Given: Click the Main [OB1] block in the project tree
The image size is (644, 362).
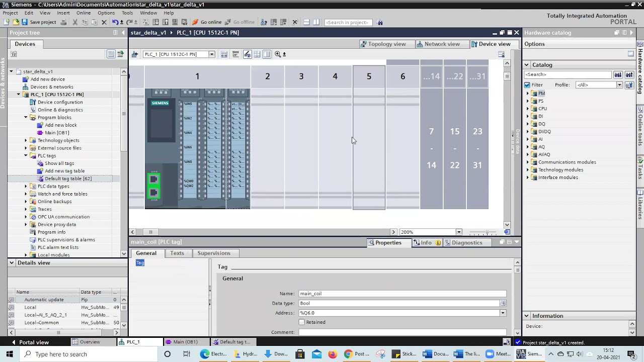Looking at the screenshot, I should tap(57, 133).
